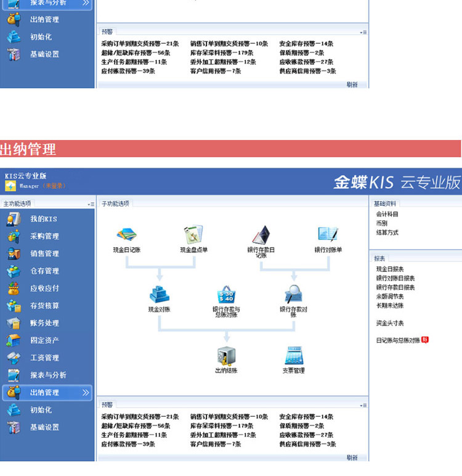Viewport: 462px width, 476px height.
Task: Open 生产任务超期预警-11条 in lower panel
Action: (134, 435)
